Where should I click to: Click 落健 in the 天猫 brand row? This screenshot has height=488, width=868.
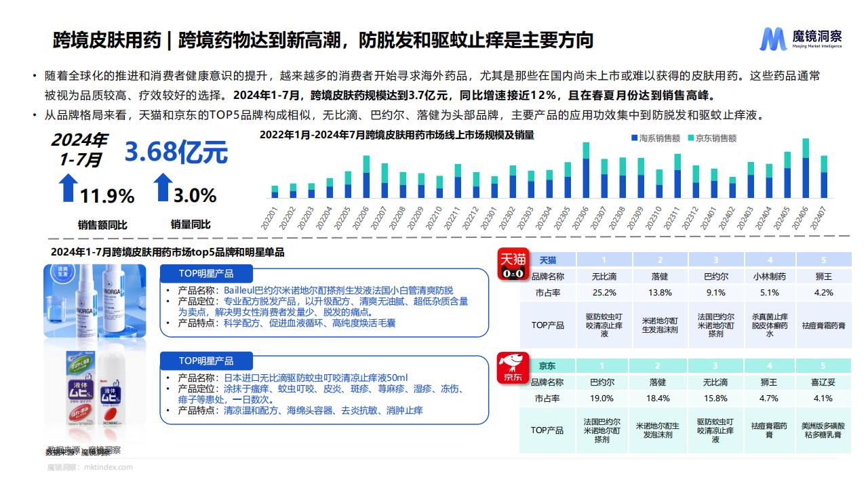pos(660,277)
